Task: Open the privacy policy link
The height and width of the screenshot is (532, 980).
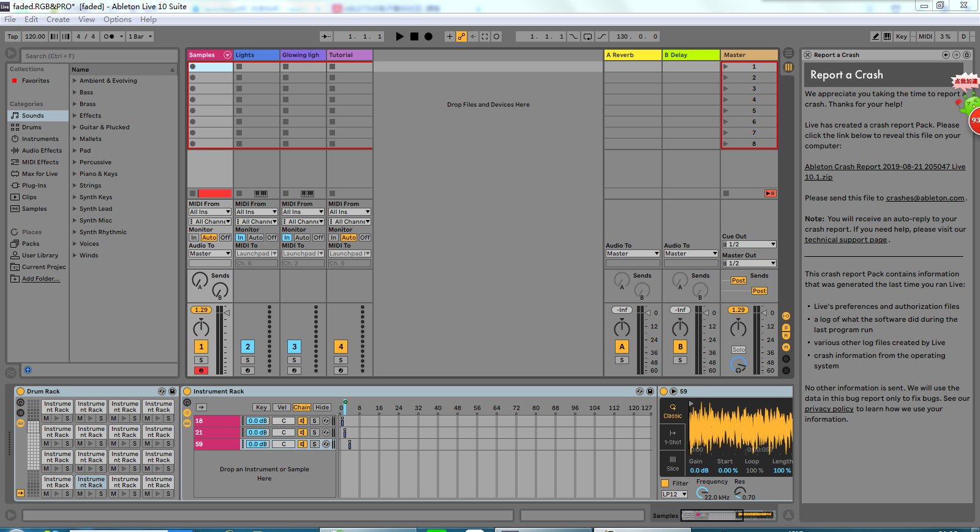Action: [829, 409]
